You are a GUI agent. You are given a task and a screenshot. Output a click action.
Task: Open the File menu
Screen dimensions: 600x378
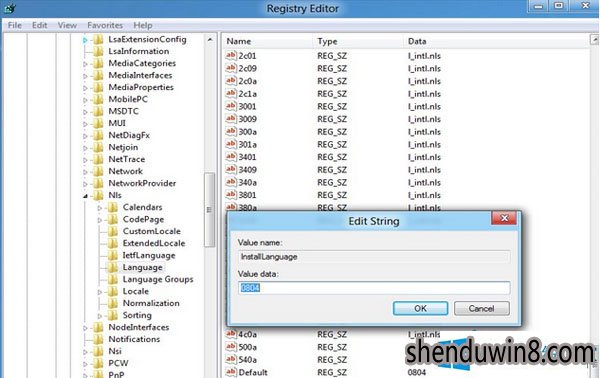(15, 25)
